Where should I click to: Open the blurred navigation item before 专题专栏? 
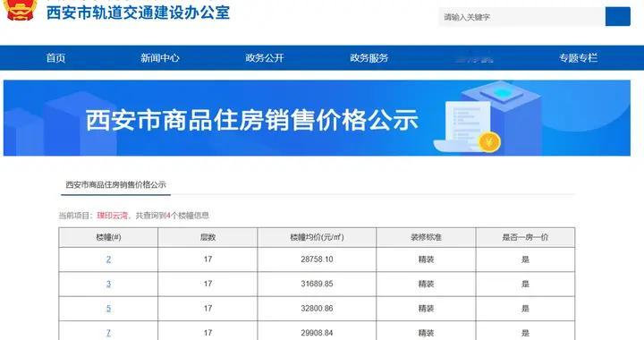[474, 59]
